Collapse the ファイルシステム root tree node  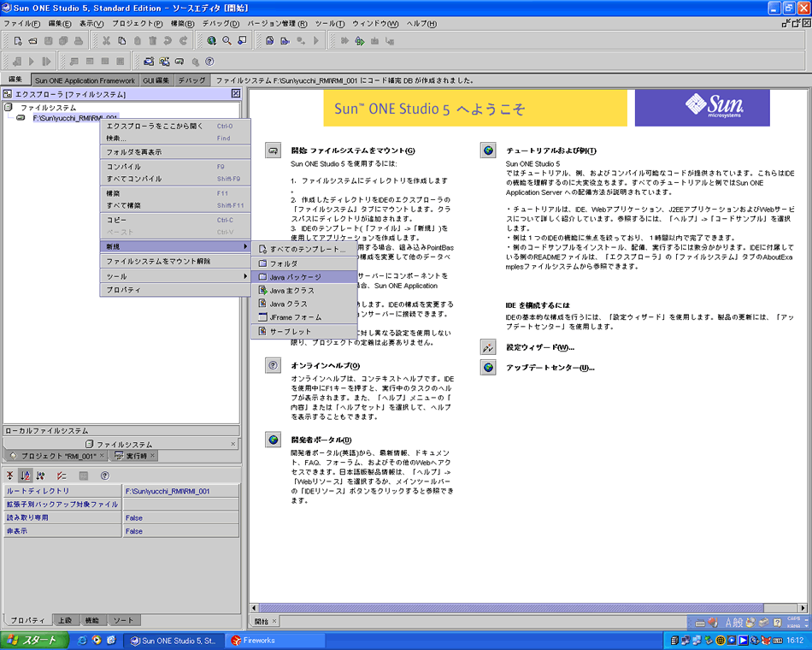pos(9,108)
